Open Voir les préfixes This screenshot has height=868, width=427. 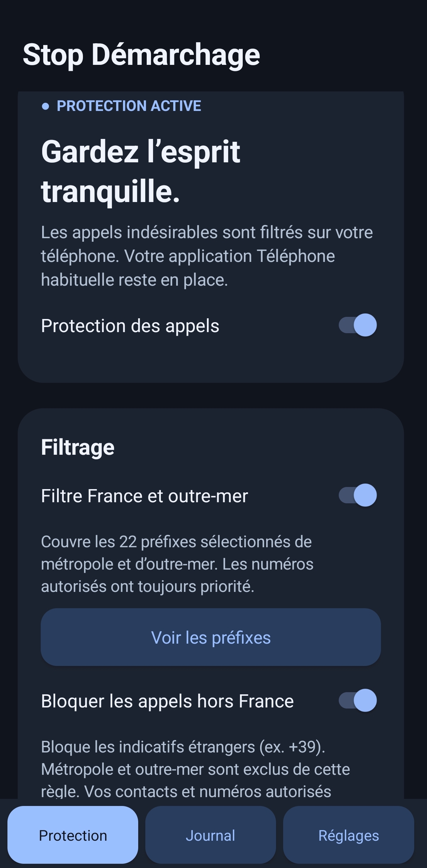[211, 637]
